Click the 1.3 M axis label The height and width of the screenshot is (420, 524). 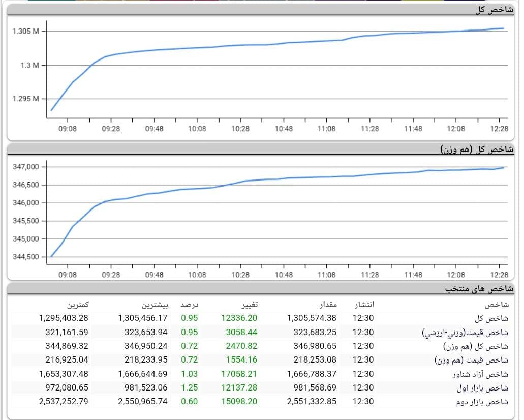point(30,65)
